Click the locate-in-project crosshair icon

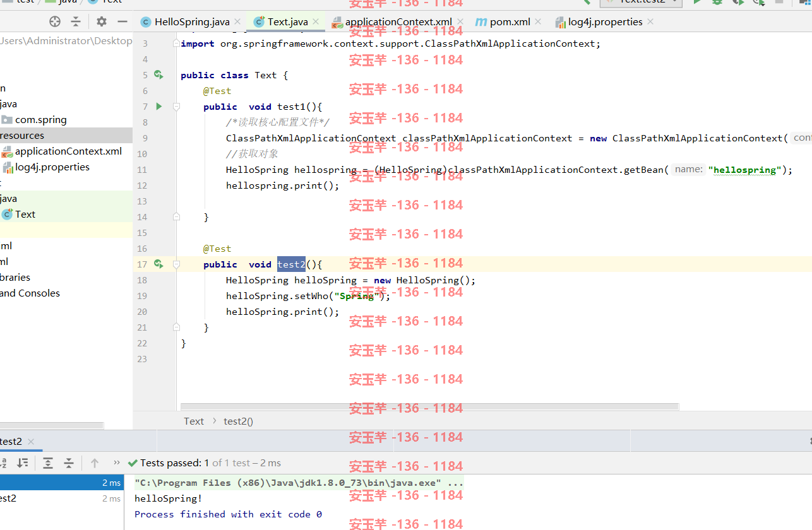click(55, 21)
